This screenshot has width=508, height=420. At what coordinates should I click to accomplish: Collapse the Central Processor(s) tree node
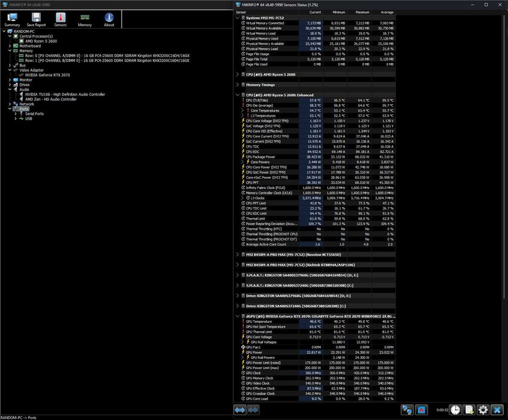(10, 36)
